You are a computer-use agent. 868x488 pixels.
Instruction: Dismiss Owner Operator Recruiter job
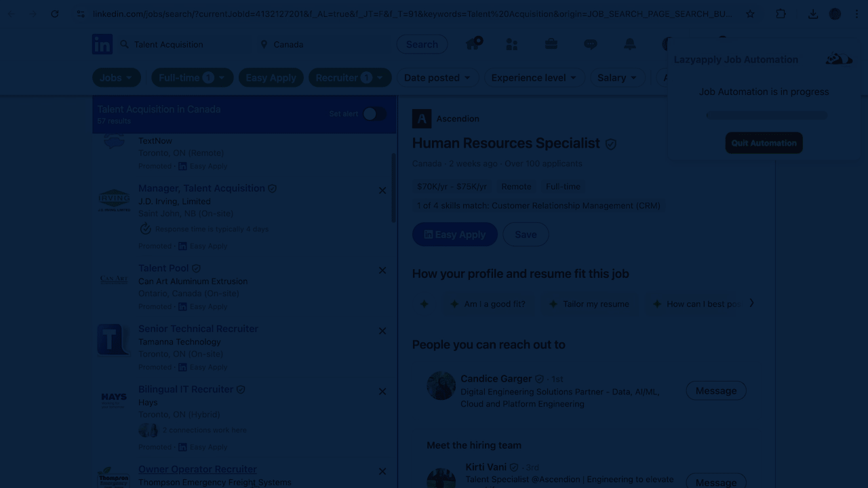point(382,471)
